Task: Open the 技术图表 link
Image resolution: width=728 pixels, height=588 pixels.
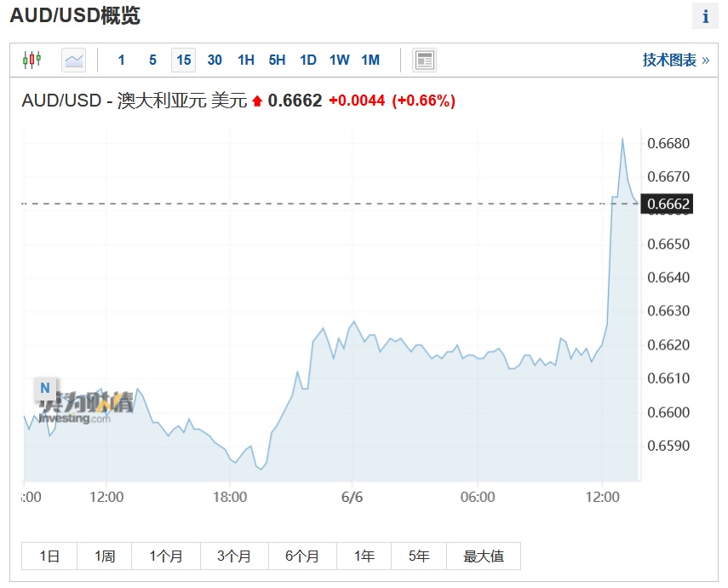Action: [675, 60]
